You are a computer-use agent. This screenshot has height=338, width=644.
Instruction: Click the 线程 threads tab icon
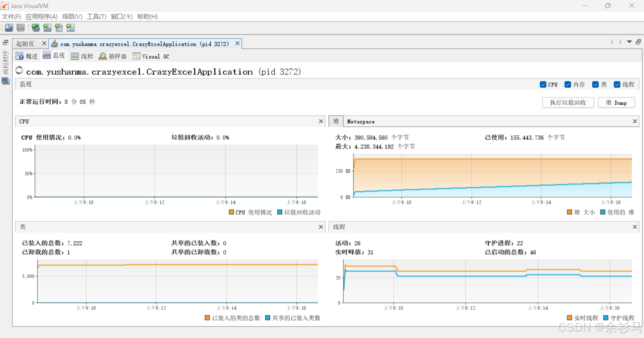(75, 56)
